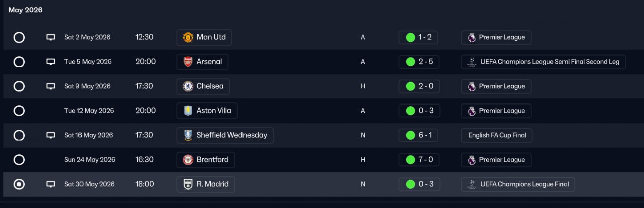Click the Aston Villa crest icon

pos(188,111)
